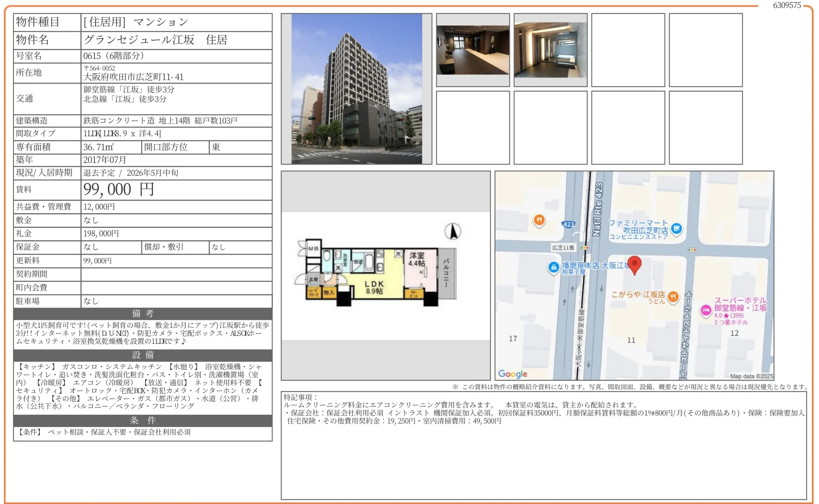Click the north compass arrow on floor plan
This screenshot has width=819, height=504.
tap(453, 231)
